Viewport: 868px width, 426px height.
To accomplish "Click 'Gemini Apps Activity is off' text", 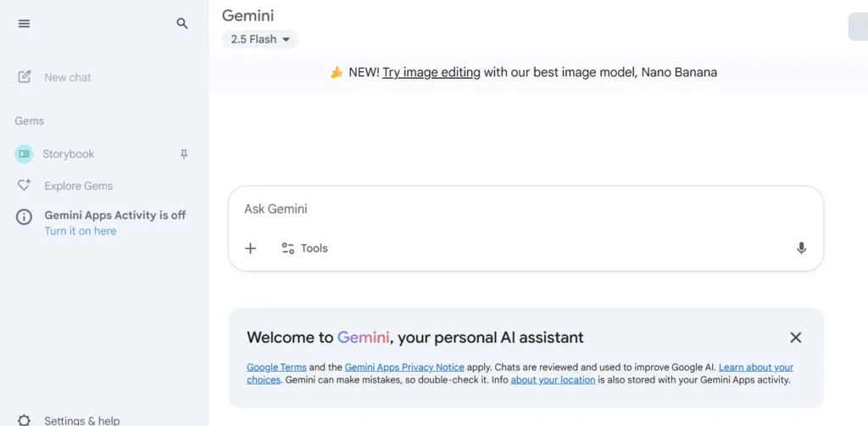I will click(115, 215).
